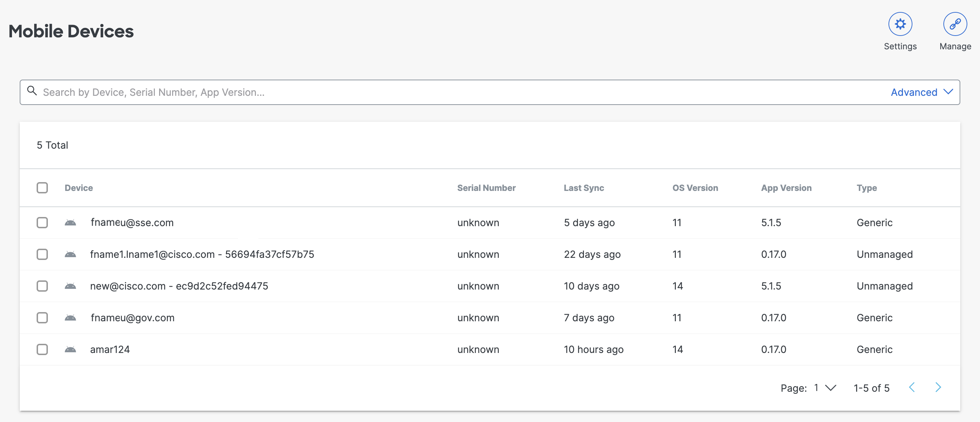The image size is (980, 422).
Task: Focus the device search input field
Action: (x=457, y=92)
